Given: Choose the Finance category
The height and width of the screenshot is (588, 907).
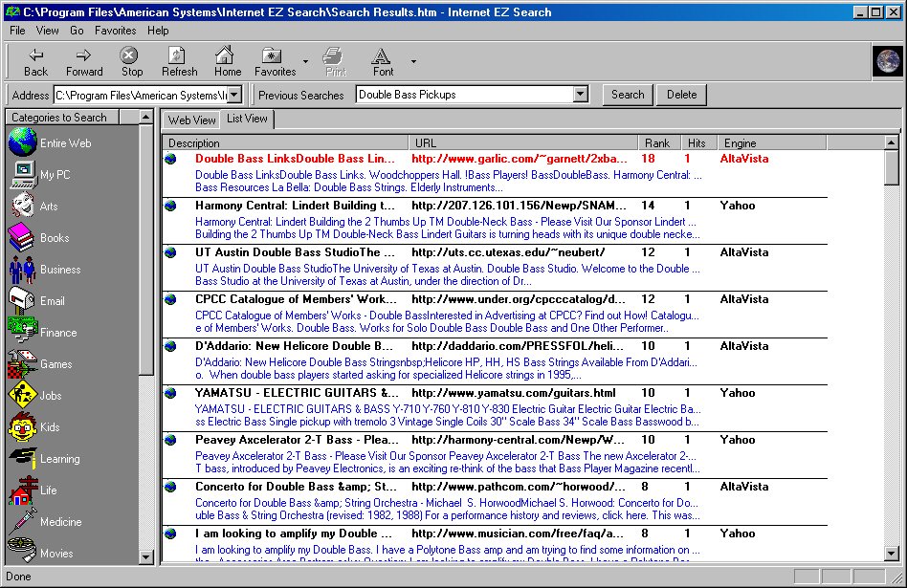Looking at the screenshot, I should 42,332.
